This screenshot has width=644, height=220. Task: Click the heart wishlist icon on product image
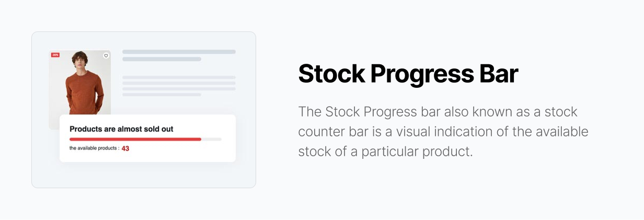pos(106,55)
